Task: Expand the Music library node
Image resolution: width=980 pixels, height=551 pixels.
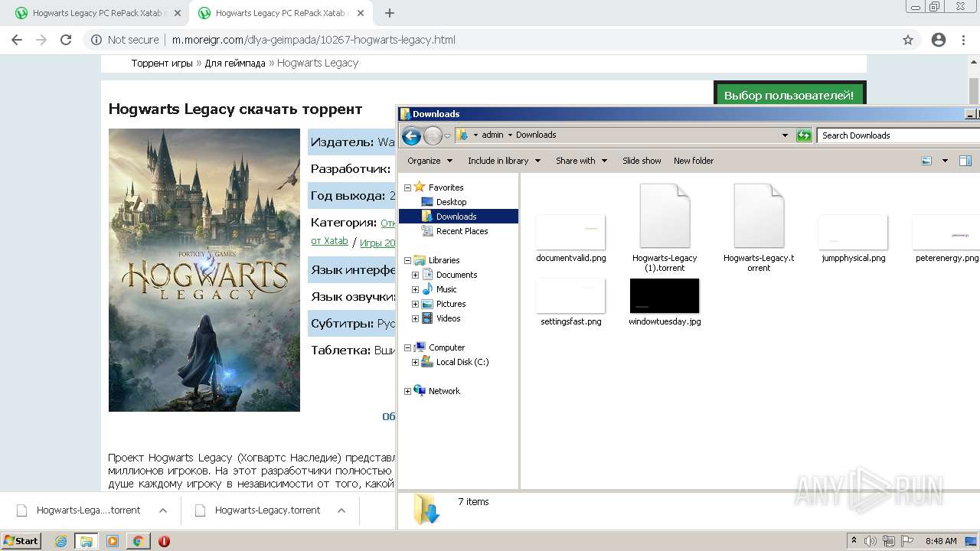Action: tap(415, 289)
